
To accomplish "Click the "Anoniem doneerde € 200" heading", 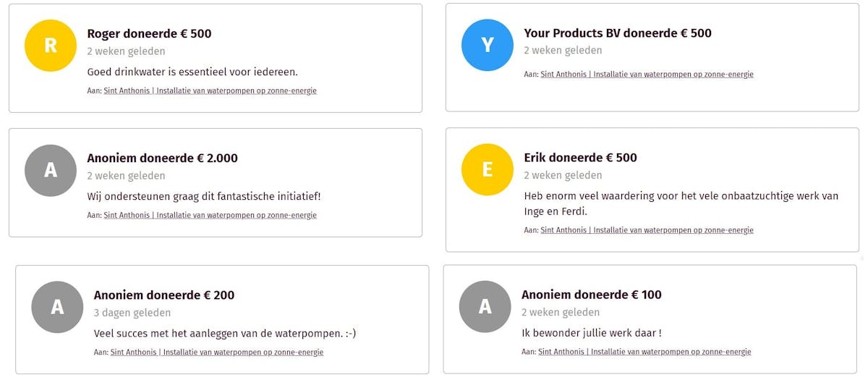I will click(x=164, y=295).
